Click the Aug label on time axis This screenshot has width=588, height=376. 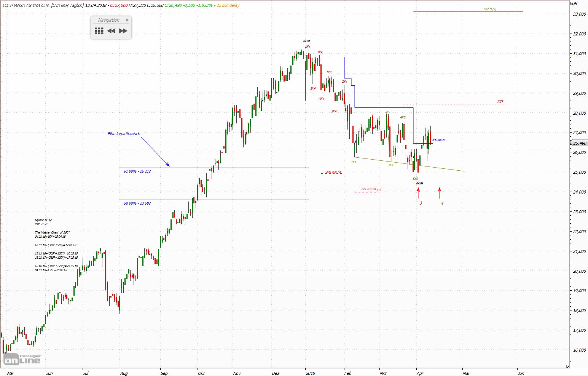[124, 373]
